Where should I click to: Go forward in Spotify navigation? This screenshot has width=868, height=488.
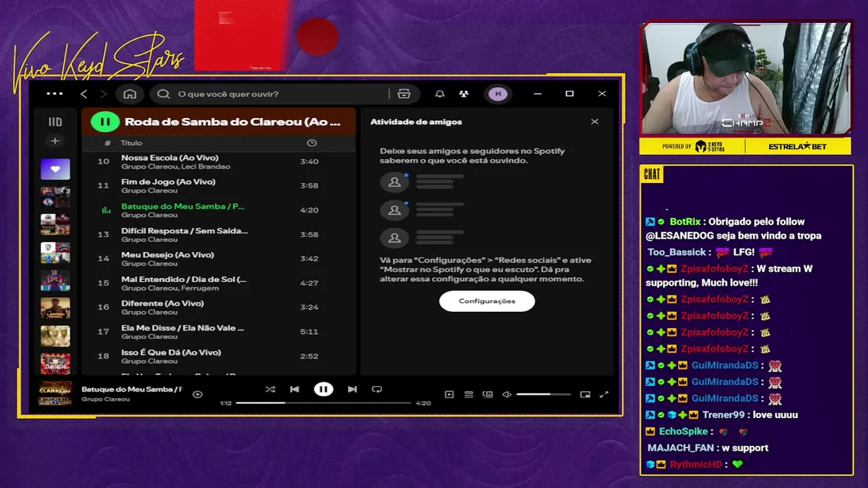[x=103, y=94]
